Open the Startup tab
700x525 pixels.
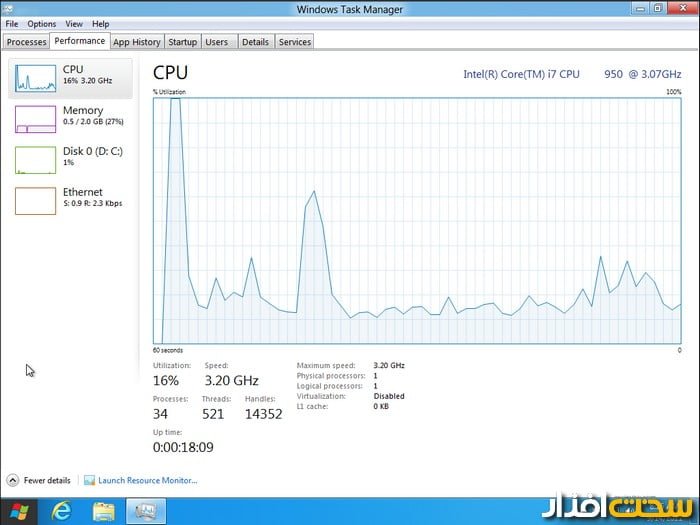click(183, 42)
